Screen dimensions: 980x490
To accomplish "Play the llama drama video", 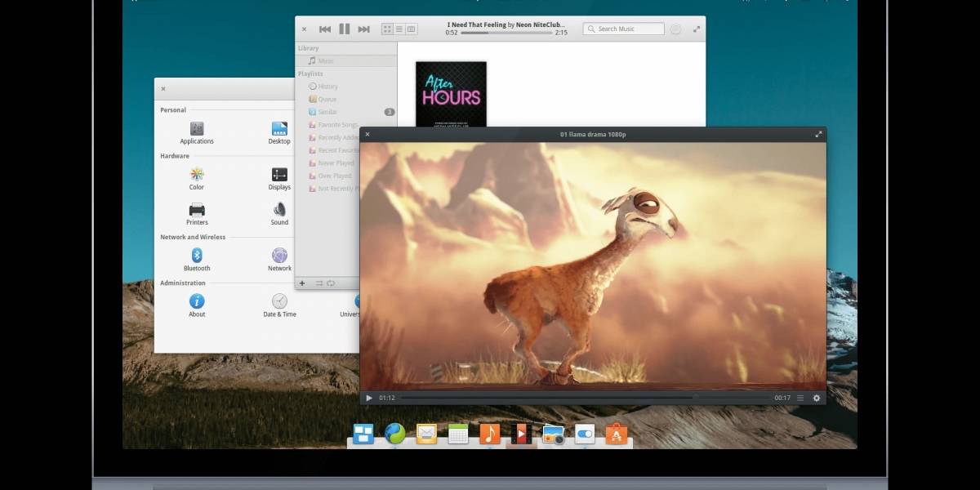I will click(369, 398).
